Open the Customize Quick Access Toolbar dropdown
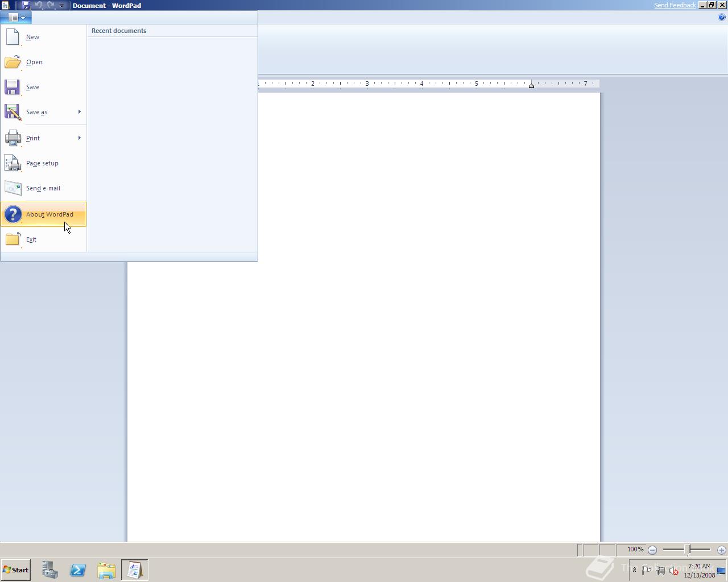 click(x=61, y=6)
